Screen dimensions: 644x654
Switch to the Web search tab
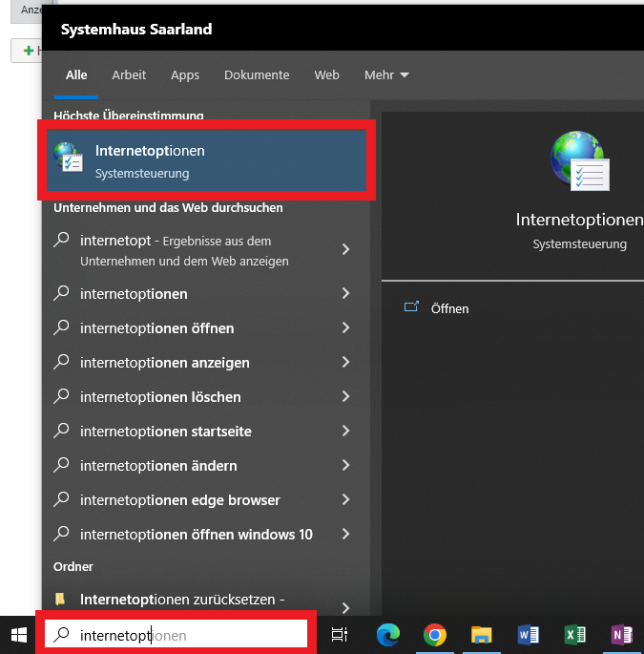pyautogui.click(x=327, y=75)
